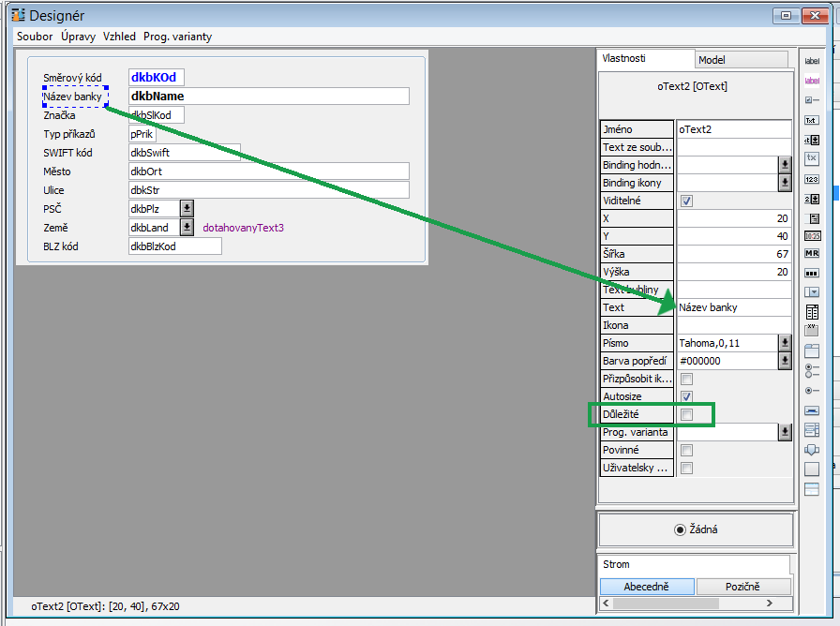Screen dimensions: 840x626
Task: Open the Soubor menu
Action: point(35,37)
